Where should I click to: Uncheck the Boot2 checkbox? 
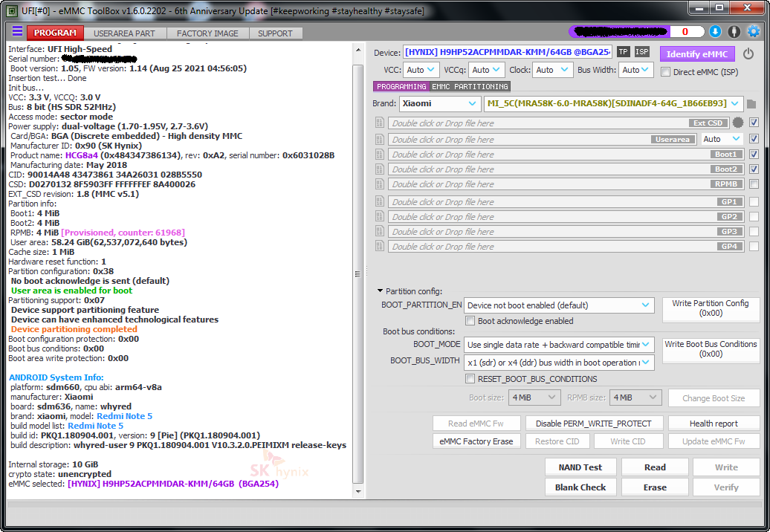(x=754, y=169)
